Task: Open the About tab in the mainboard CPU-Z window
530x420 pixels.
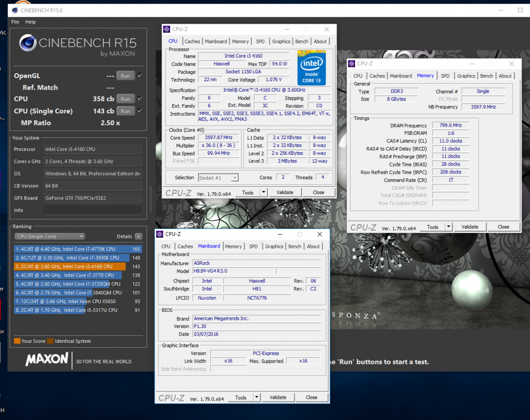Action: (x=313, y=247)
